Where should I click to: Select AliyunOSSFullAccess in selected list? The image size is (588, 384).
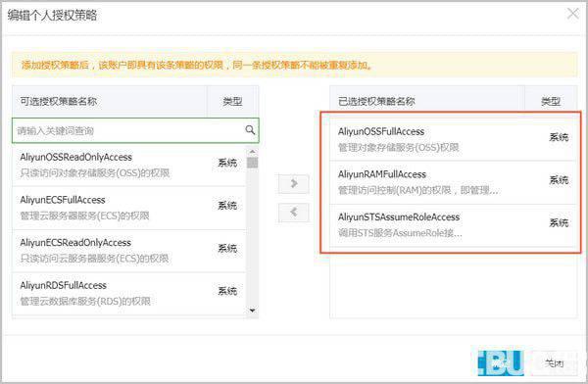point(454,139)
